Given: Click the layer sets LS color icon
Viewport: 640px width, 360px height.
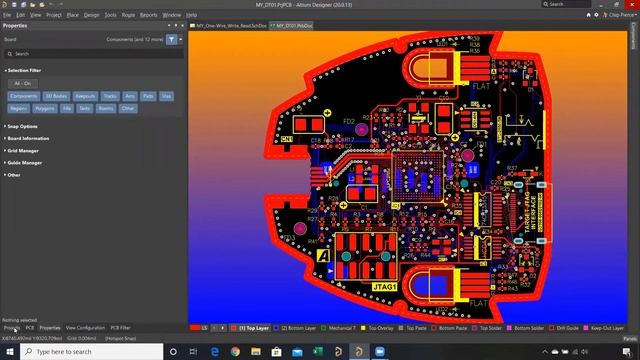Looking at the screenshot, I should 195,328.
